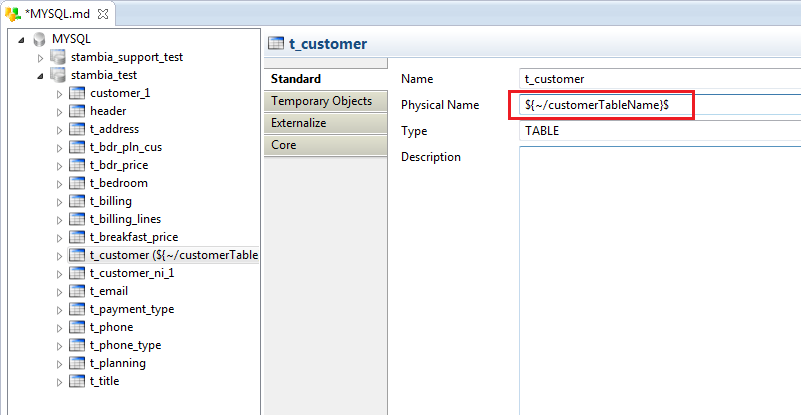This screenshot has width=801, height=415.
Task: Click the Physical Name input field
Action: pyautogui.click(x=605, y=105)
